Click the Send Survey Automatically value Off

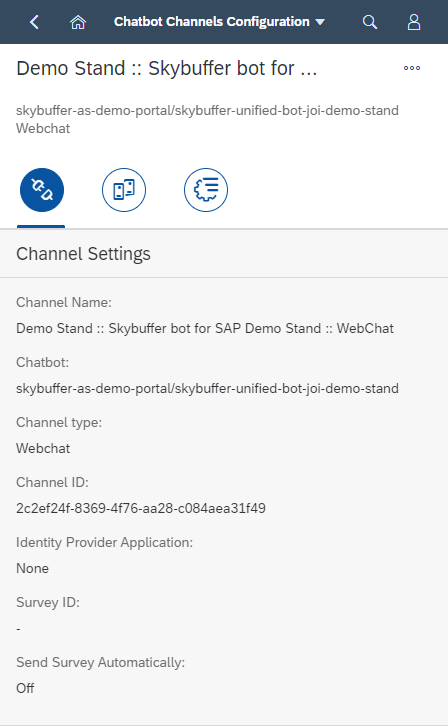25,688
